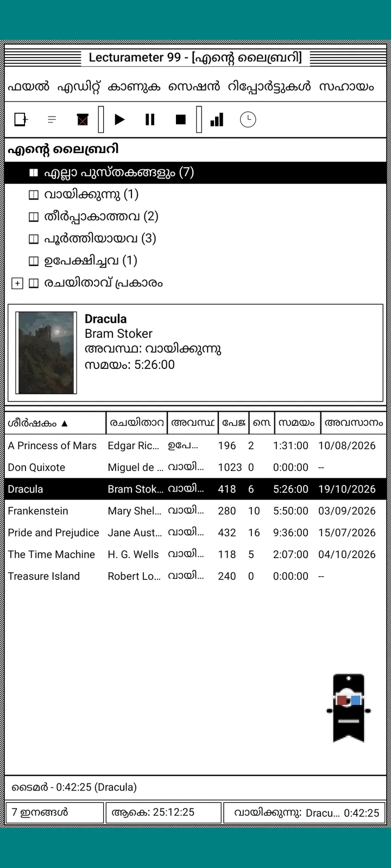The height and width of the screenshot is (868, 391).
Task: Click the 7 ഇനങ്ങൾ status panel
Action: point(54,813)
